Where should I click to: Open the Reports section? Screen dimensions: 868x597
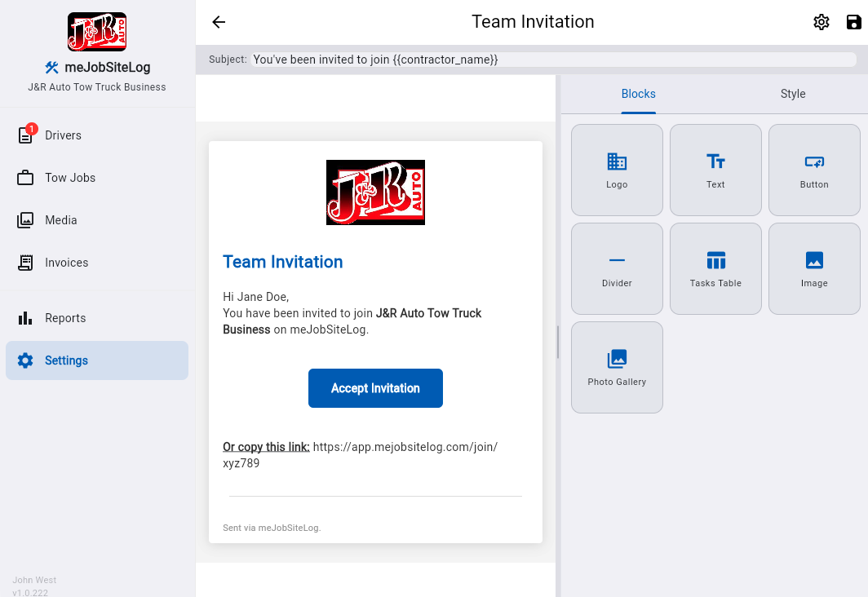pyautogui.click(x=65, y=318)
